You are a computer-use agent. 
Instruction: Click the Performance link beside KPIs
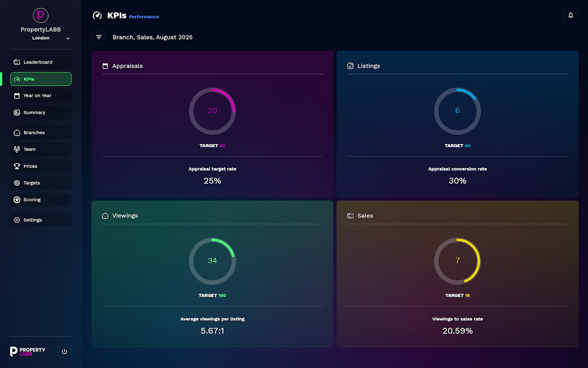[x=144, y=17]
